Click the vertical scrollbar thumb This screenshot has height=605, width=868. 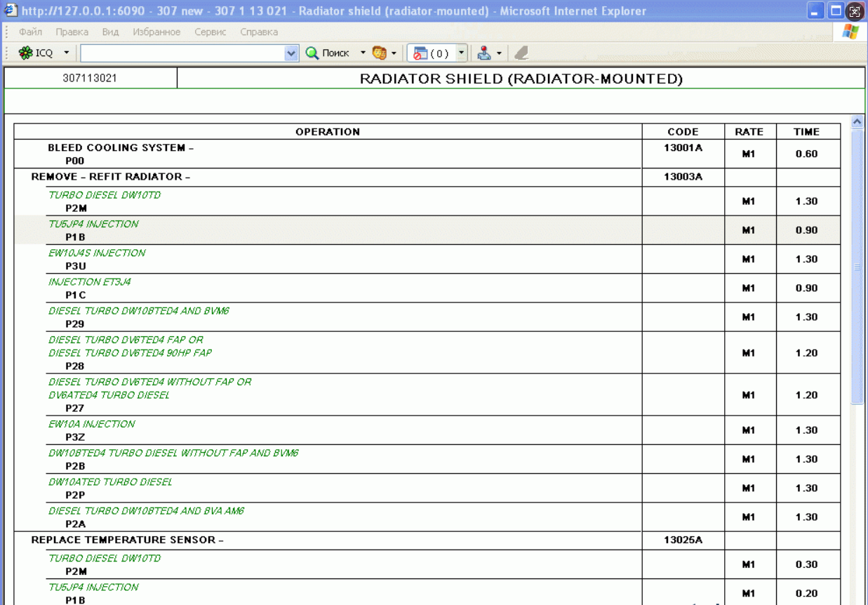point(857,267)
